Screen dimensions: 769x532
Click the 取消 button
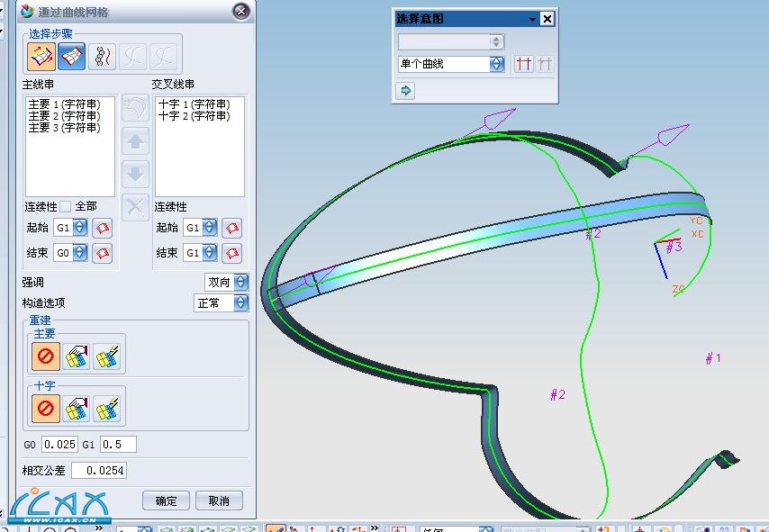219,500
